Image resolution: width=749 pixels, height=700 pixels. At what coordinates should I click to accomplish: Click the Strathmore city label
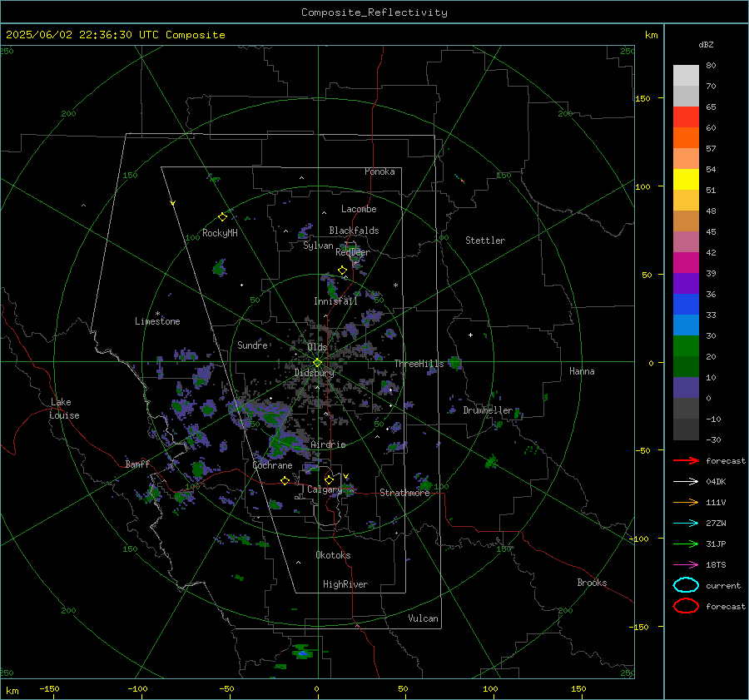pos(404,493)
